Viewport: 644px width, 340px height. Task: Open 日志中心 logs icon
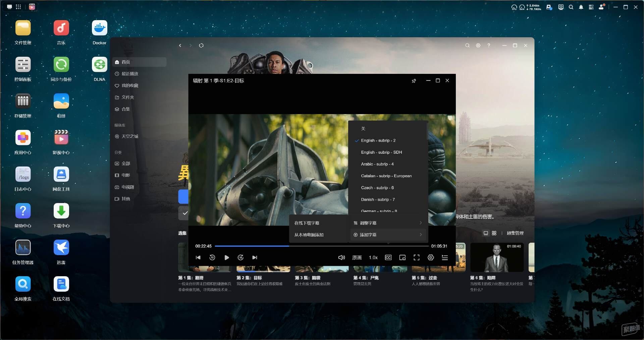(23, 175)
